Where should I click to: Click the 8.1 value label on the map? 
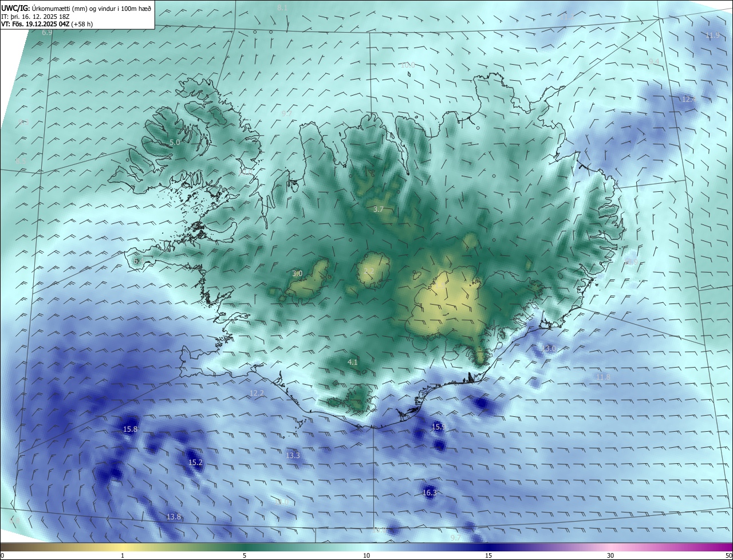point(282,8)
